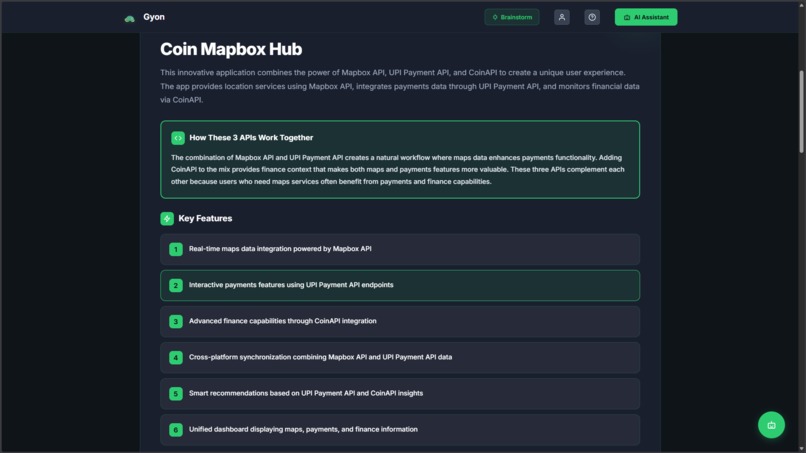This screenshot has width=806, height=453.
Task: Click 'Advanced finance capabilities through CoinAPI integration'
Action: pyautogui.click(x=283, y=321)
